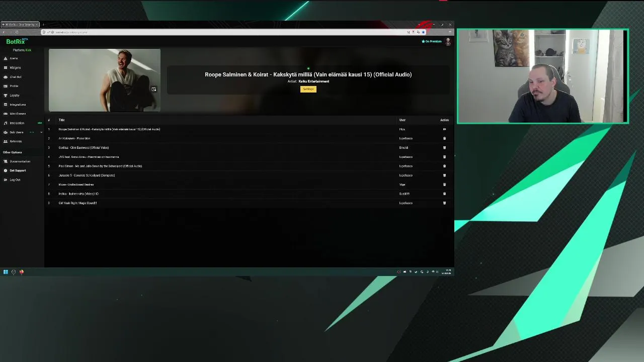Viewport: 644px width, 362px height.
Task: Open a new browser tab
Action: coord(43,25)
